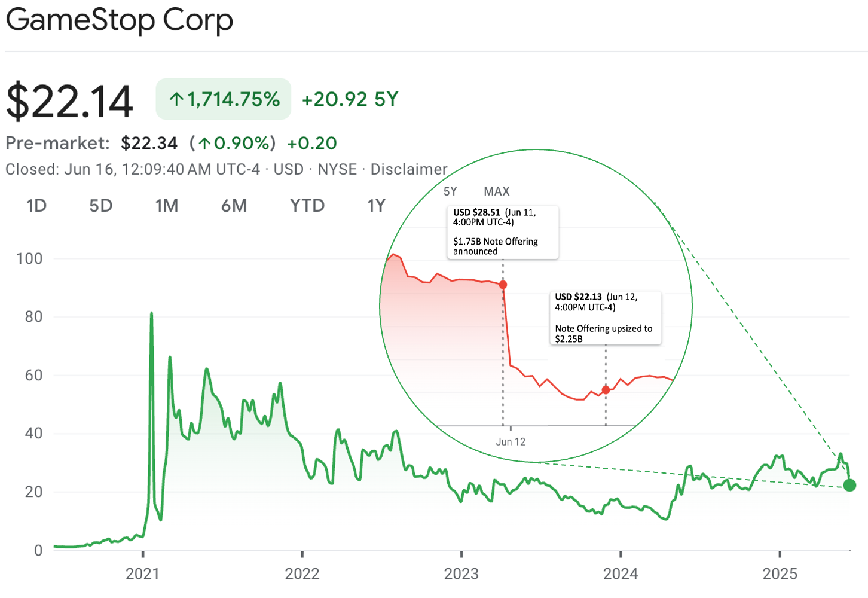868x598 pixels.
Task: Select the Jun 12 red data point
Action: (x=605, y=389)
